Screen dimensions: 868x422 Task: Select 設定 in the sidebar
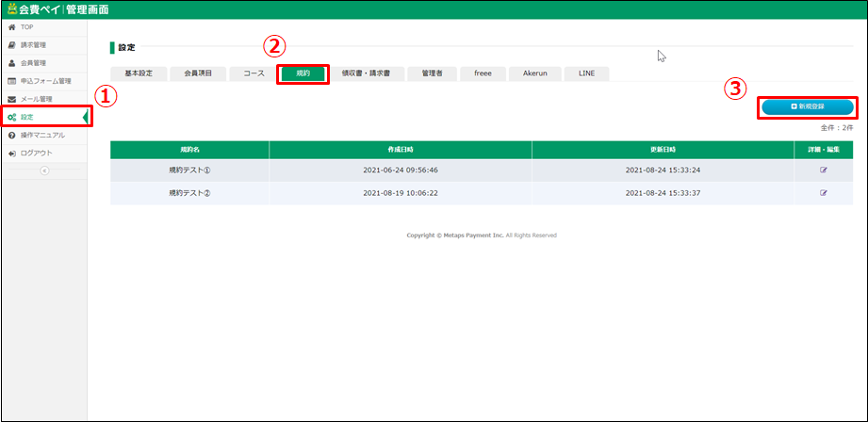click(28, 117)
